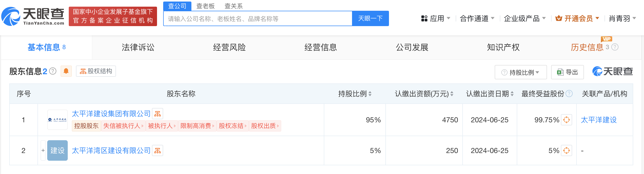Click the 序号 column header

(x=24, y=94)
